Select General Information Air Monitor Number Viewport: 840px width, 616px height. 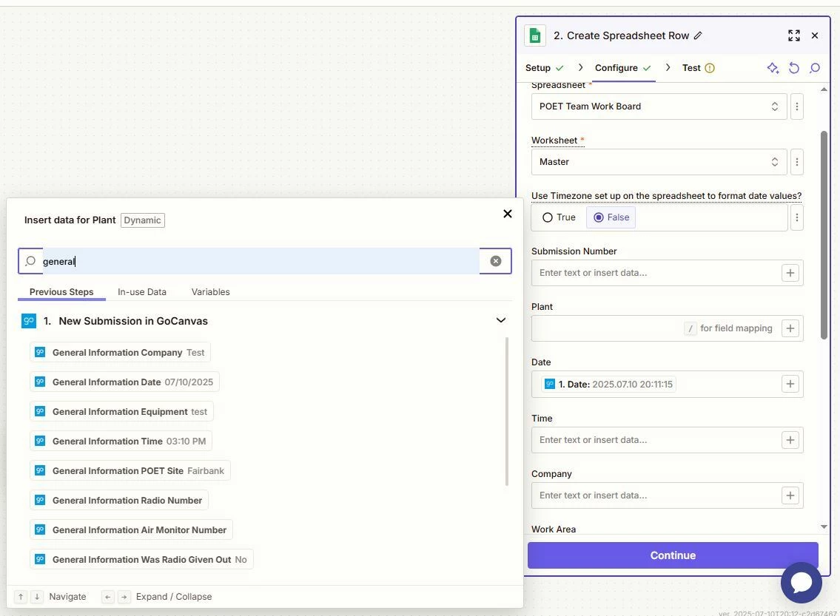pos(131,529)
